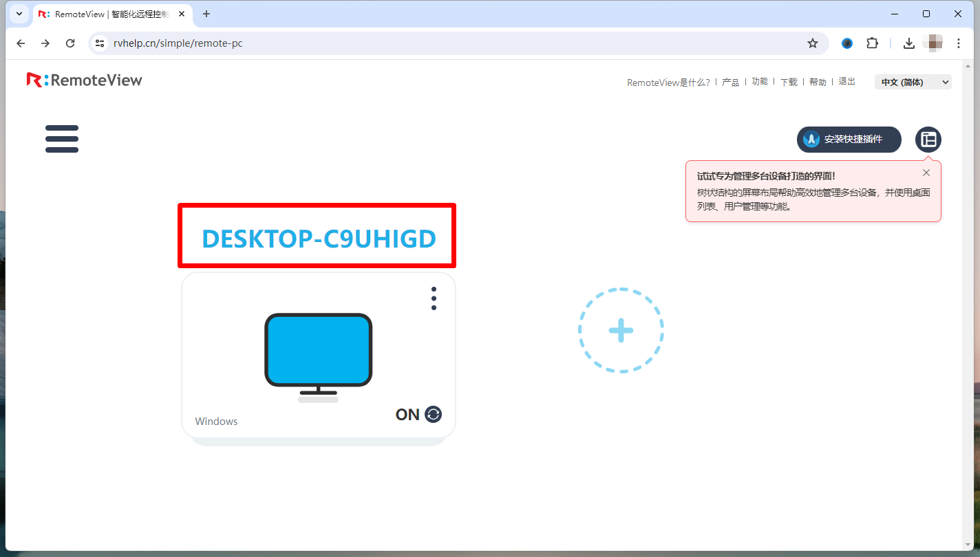
Task: Open the browser profile avatar
Action: (x=934, y=43)
